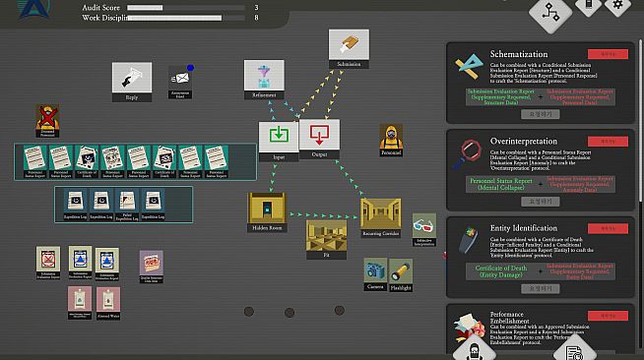This screenshot has height=360, width=644.
Task: Click the Reply card
Action: tap(132, 82)
